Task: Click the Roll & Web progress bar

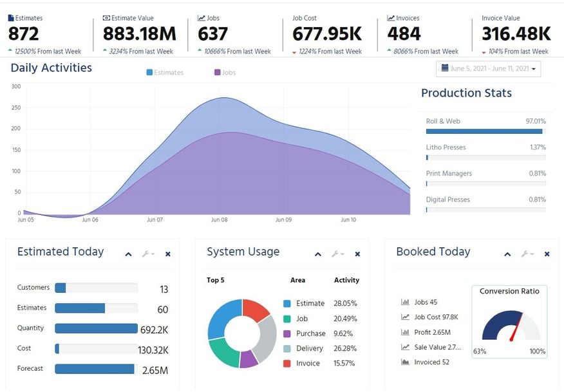Action: [485, 131]
